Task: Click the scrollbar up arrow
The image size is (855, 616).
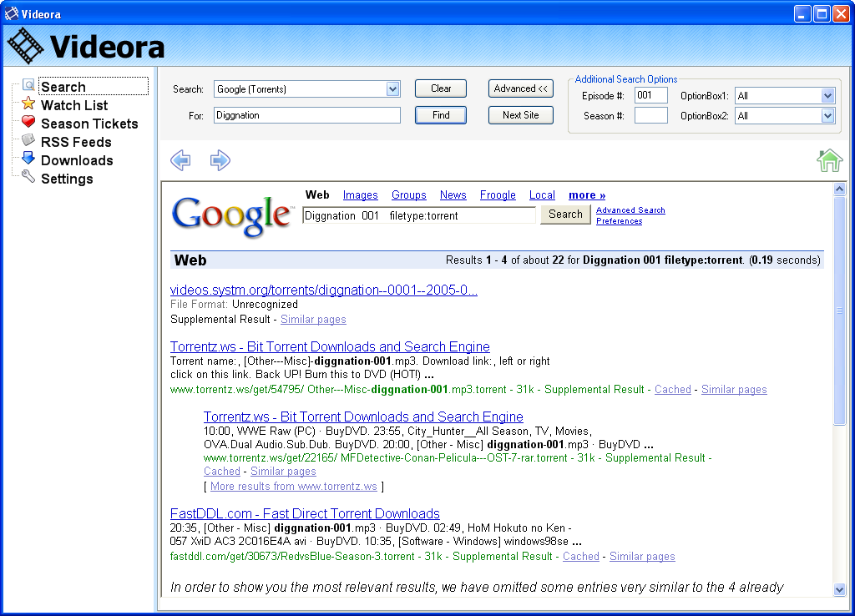Action: pyautogui.click(x=840, y=189)
